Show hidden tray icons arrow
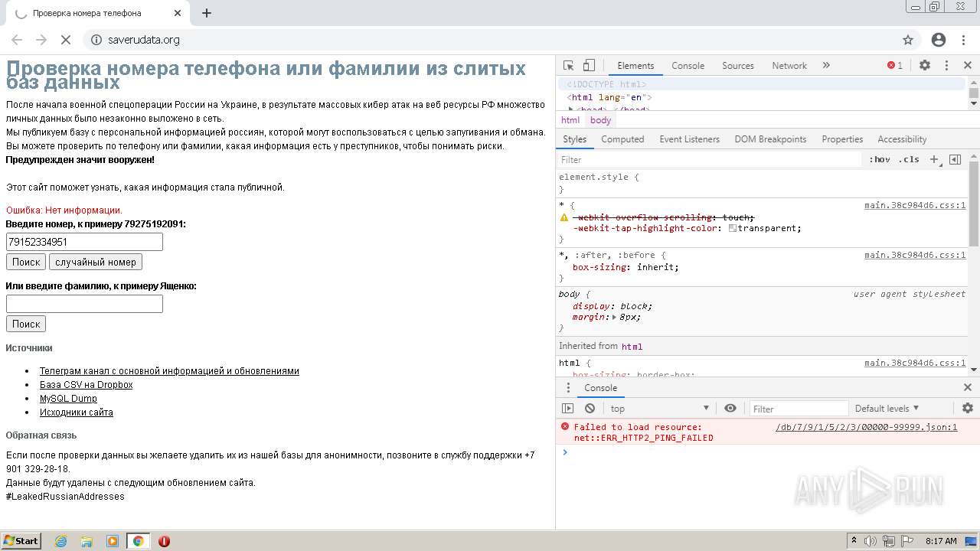 coord(854,541)
